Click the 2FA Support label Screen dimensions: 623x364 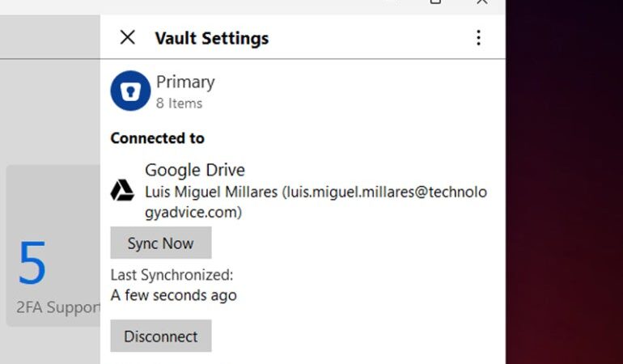point(58,308)
